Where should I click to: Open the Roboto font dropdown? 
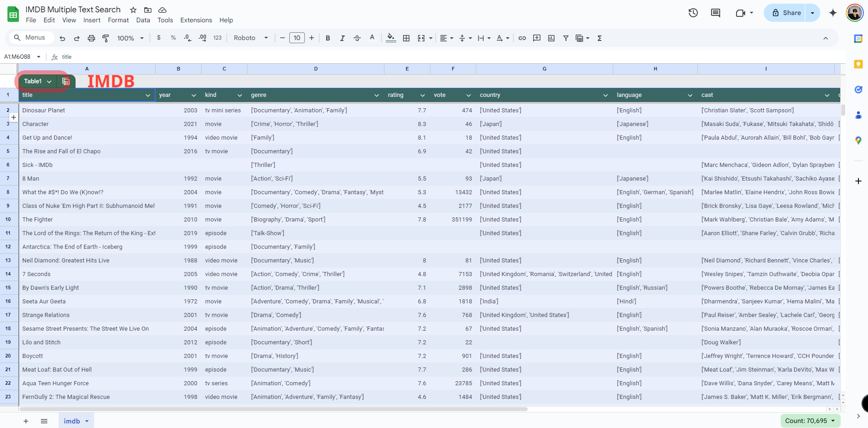(251, 38)
